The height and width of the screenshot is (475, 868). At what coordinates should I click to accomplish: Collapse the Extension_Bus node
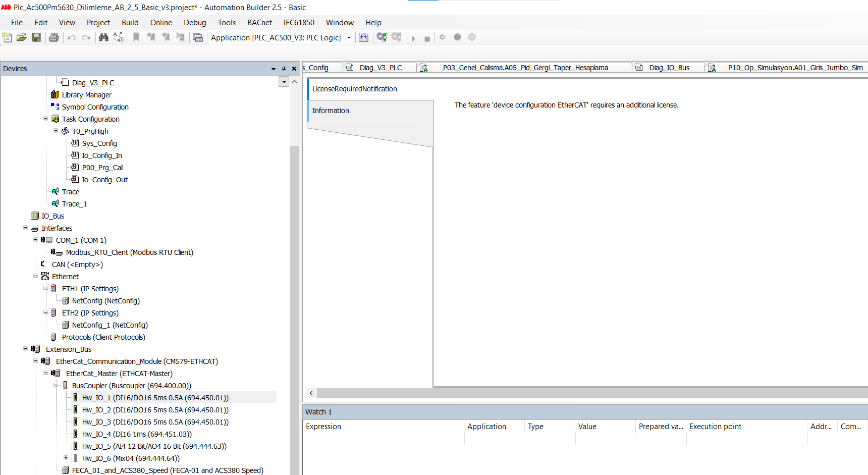[25, 349]
